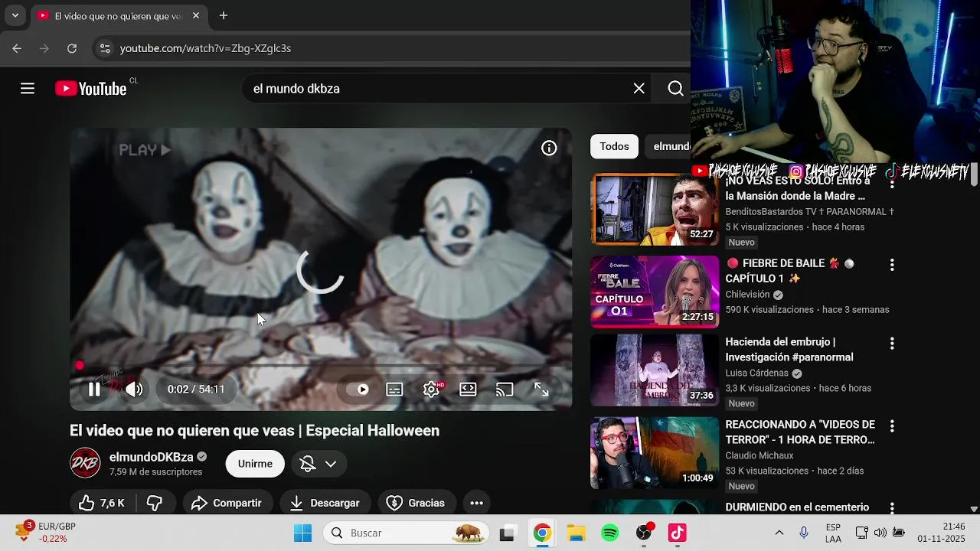
Task: Open OBS Studio from the taskbar
Action: pyautogui.click(x=644, y=533)
